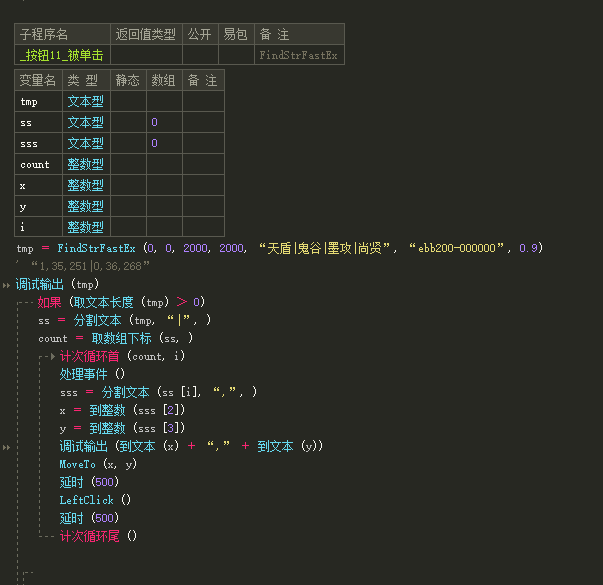
Task: Collapse the loop block at 计次循环尾 connector
Action: [47, 536]
